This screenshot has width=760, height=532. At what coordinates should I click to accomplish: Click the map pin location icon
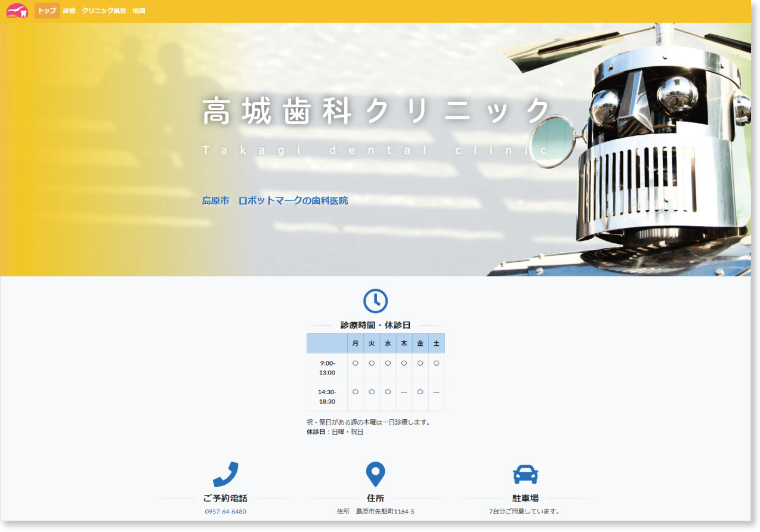(x=375, y=474)
